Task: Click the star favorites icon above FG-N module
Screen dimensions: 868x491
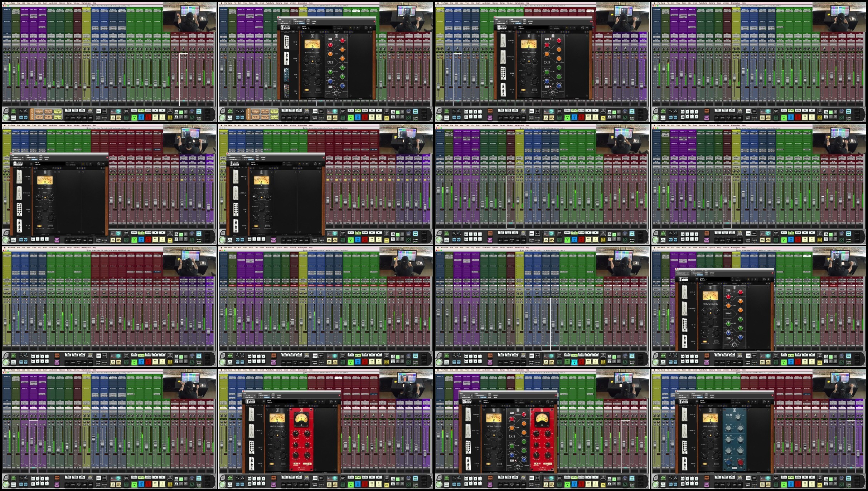Action: (768, 401)
